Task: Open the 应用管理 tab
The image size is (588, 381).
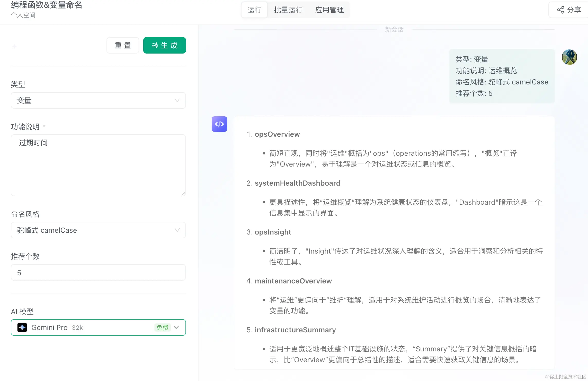Action: coord(329,10)
